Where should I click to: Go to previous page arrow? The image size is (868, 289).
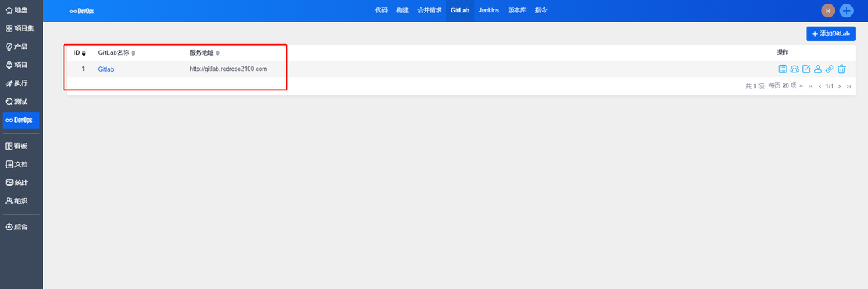point(820,86)
